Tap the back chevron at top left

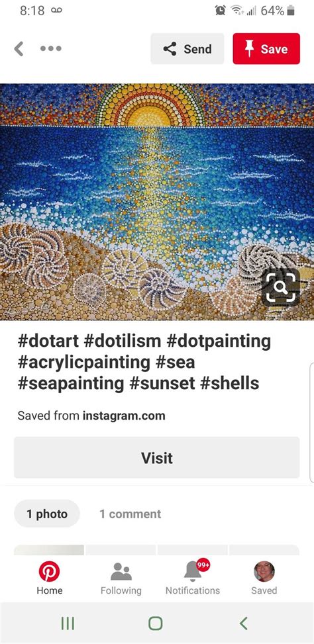[x=19, y=48]
